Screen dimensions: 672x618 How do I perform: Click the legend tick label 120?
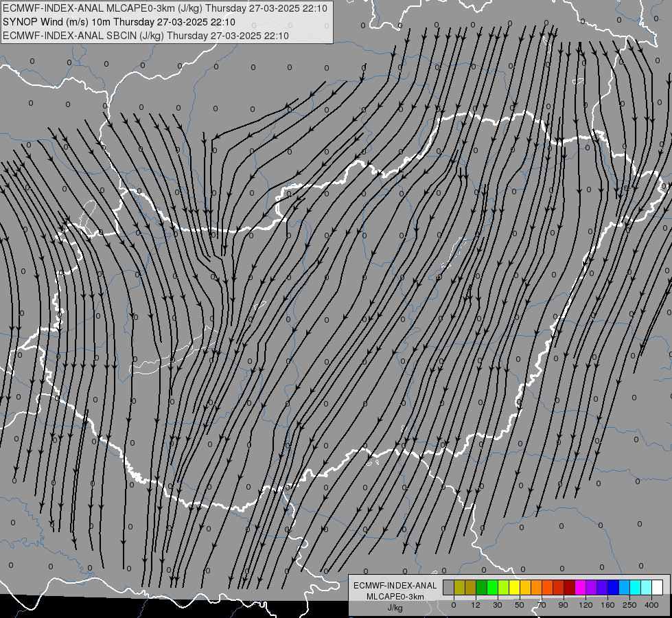click(x=586, y=605)
